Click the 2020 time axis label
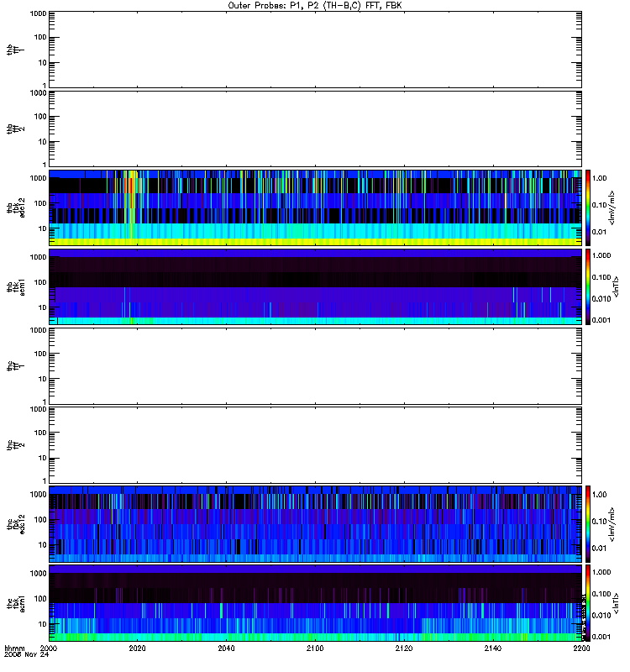This screenshot has height=672, width=630. [x=137, y=648]
